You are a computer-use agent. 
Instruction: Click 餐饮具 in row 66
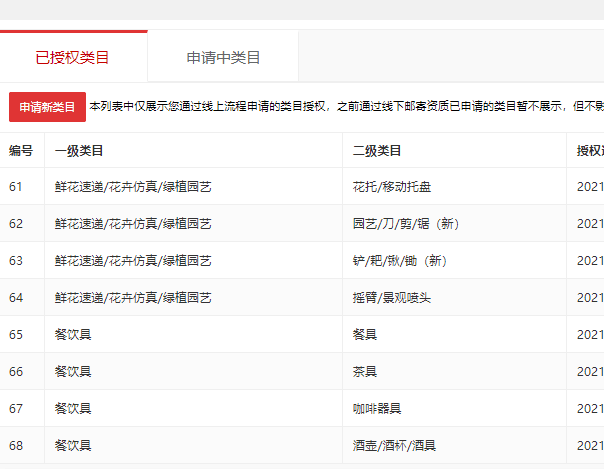coord(73,372)
